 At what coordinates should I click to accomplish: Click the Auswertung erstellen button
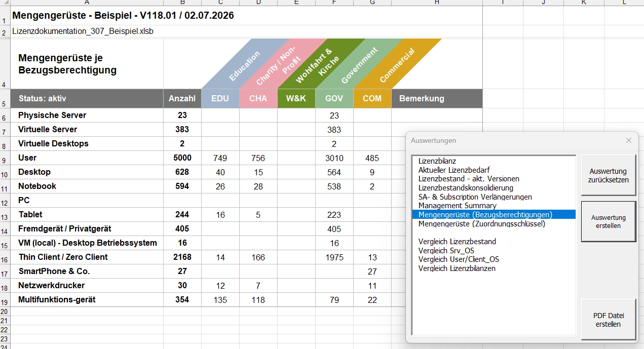point(608,221)
